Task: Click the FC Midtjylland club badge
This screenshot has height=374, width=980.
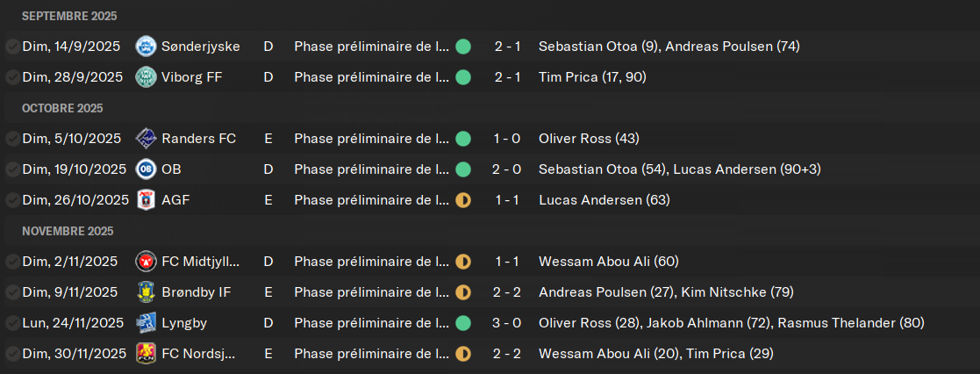Action: point(146,262)
